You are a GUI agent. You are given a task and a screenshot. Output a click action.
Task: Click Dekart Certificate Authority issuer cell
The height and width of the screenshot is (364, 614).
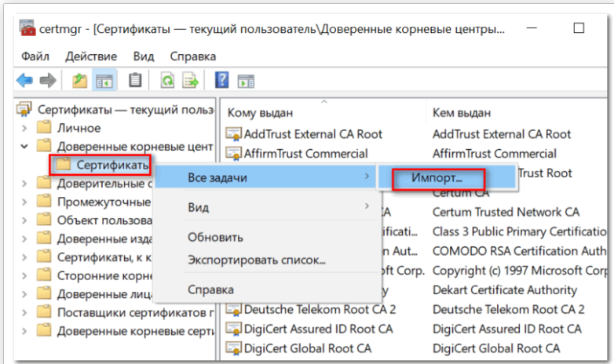[x=504, y=290]
